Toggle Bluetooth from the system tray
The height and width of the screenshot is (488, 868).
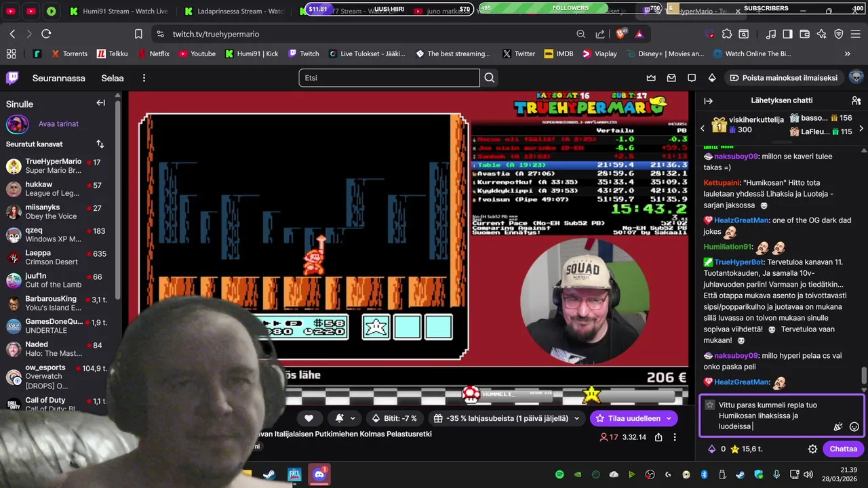pyautogui.click(x=704, y=474)
